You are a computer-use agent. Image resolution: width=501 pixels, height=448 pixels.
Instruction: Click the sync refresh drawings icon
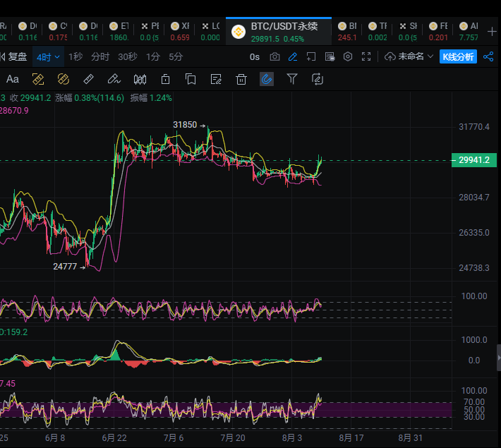pyautogui.click(x=318, y=79)
